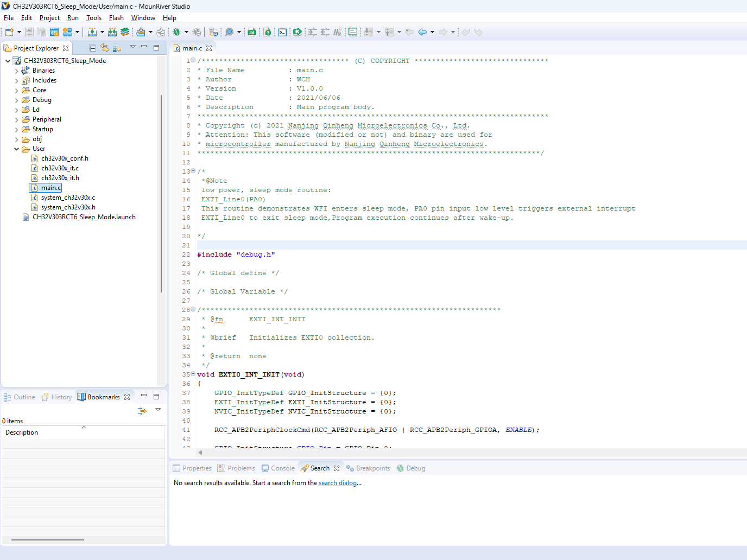This screenshot has width=747, height=560.
Task: Click the increase indent toolbar icon
Action: coord(313,32)
